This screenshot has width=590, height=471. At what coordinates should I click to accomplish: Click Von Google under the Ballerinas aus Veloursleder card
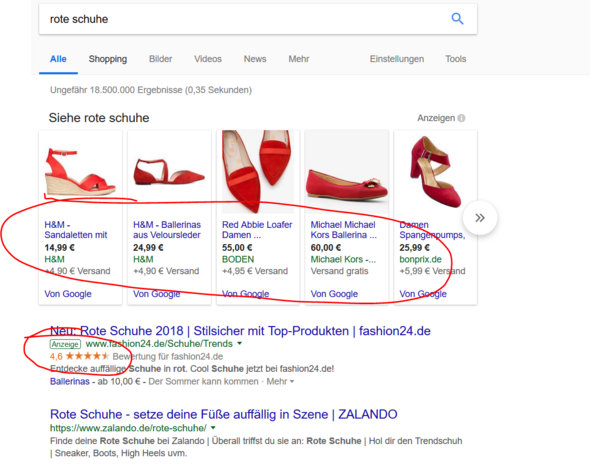click(157, 294)
